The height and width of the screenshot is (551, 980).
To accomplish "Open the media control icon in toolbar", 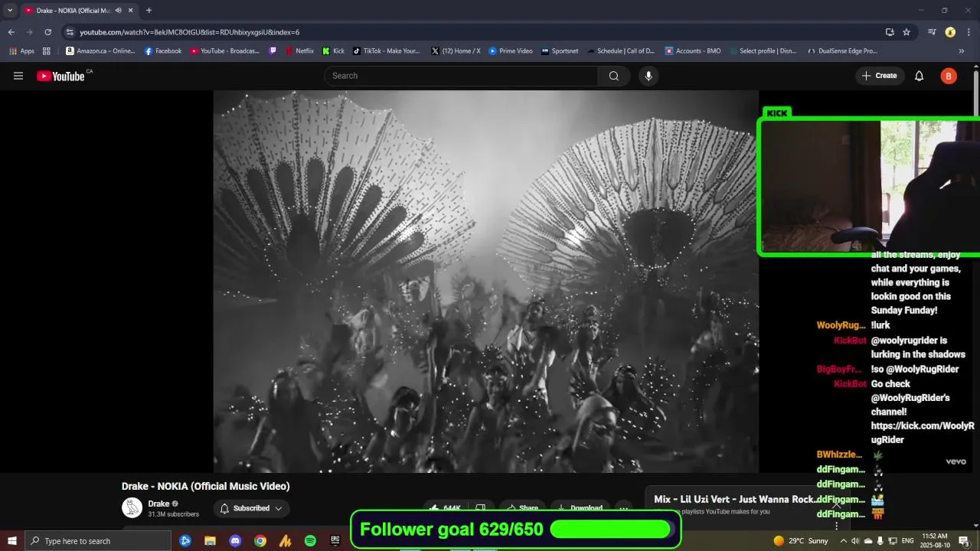I will (x=932, y=32).
